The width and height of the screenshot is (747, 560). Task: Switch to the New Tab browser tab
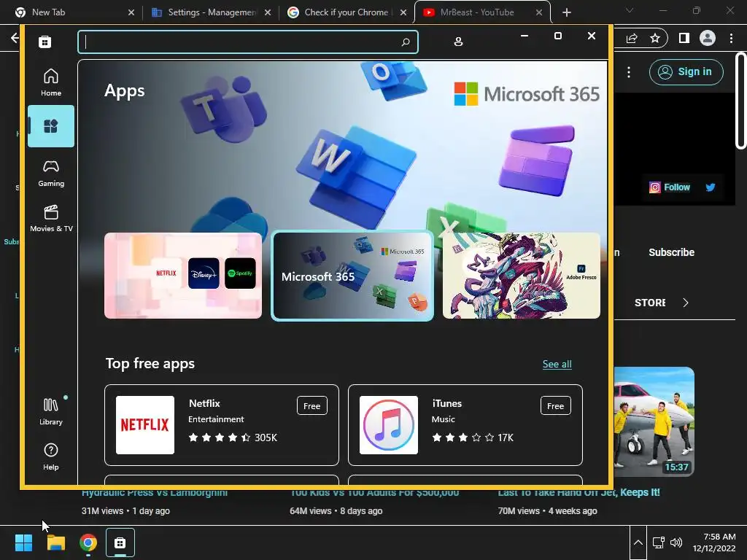74,12
